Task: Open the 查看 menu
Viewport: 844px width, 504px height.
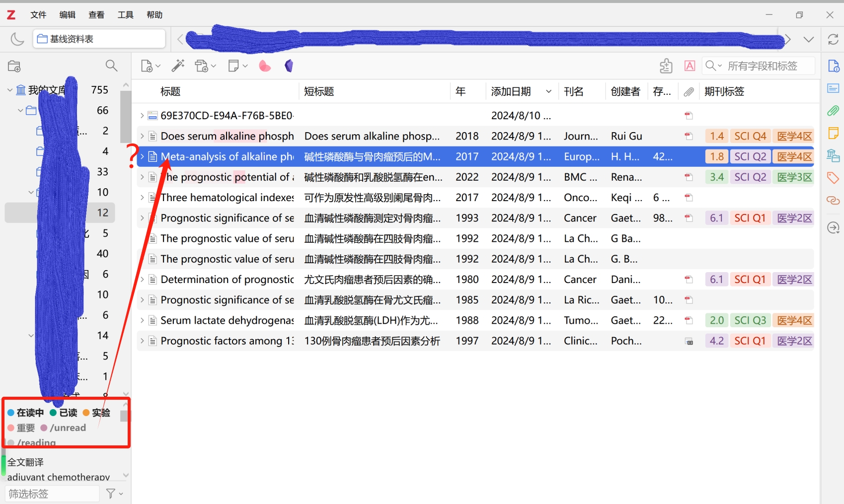Action: pyautogui.click(x=96, y=15)
